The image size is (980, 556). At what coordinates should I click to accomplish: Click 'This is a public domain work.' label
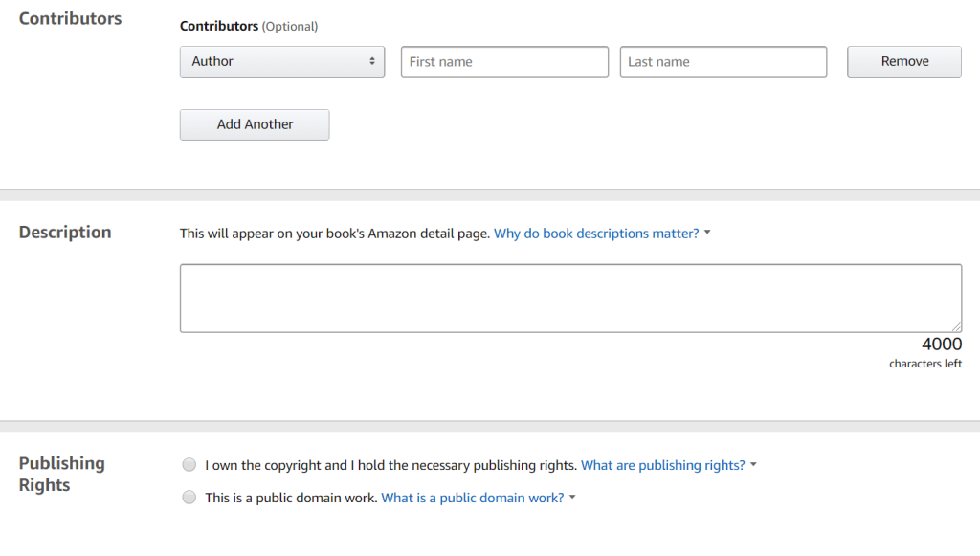click(x=291, y=498)
